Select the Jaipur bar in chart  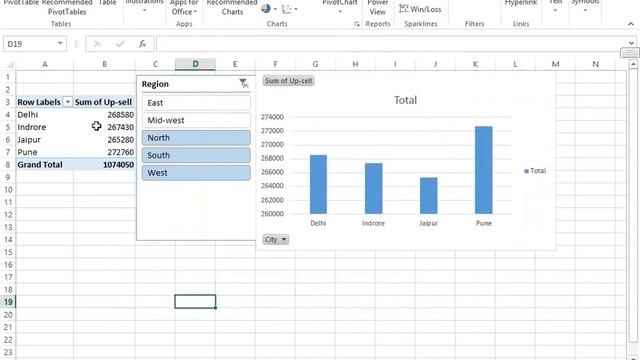429,196
